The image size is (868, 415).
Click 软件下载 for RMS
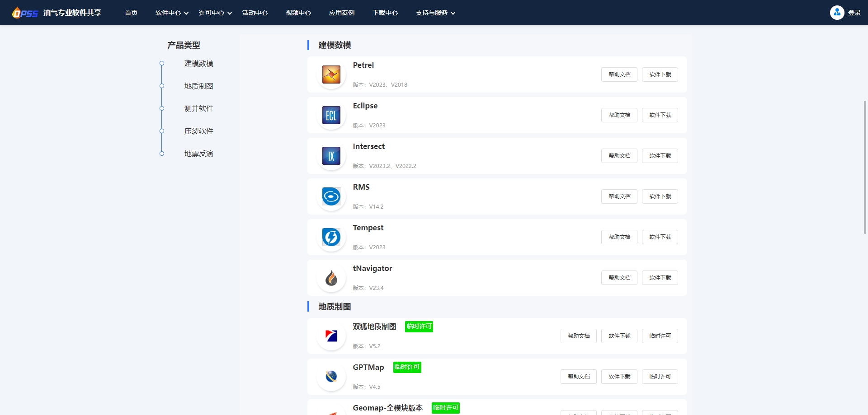(x=660, y=196)
